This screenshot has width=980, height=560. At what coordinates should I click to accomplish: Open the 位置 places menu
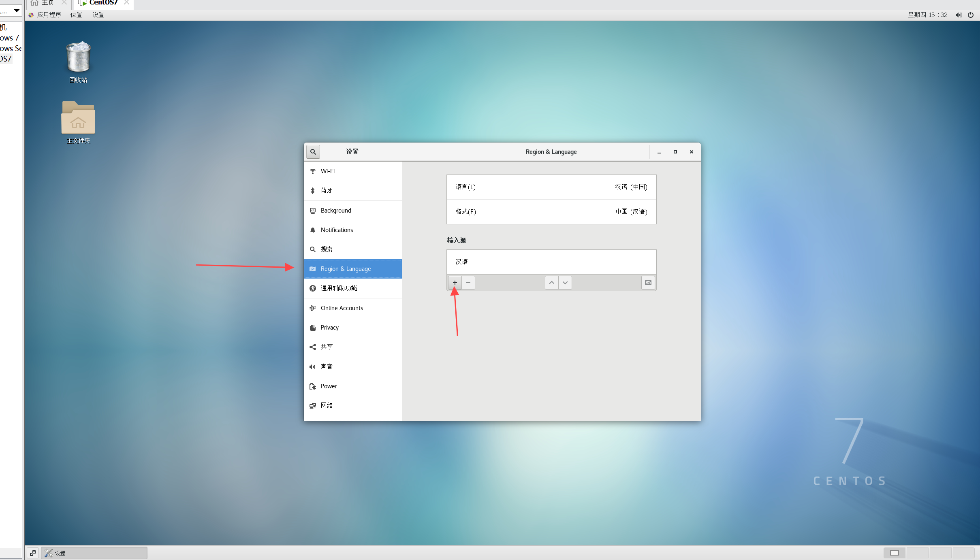(x=76, y=15)
